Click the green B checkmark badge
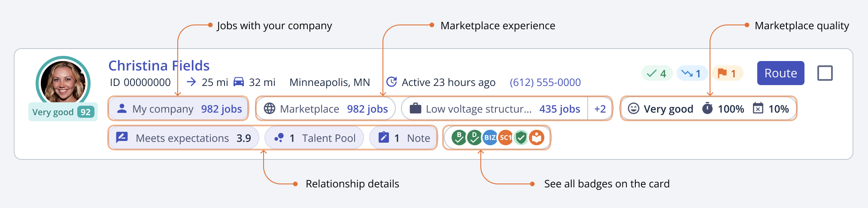 (459, 138)
